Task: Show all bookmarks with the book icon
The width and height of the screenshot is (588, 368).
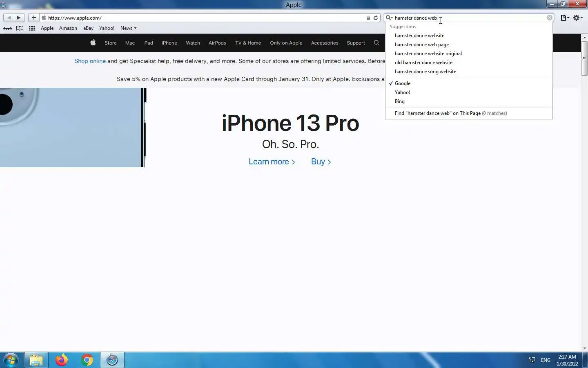Action: [20, 28]
